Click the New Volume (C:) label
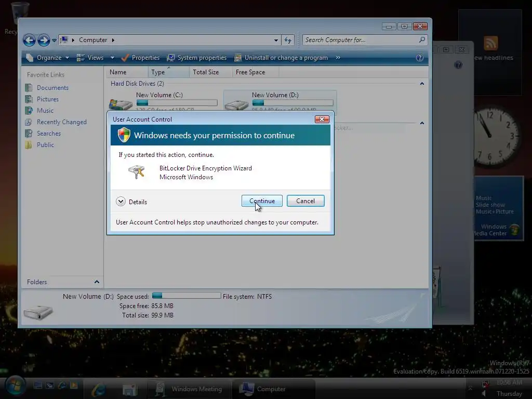Screen dimensions: 532x399 click(159, 95)
